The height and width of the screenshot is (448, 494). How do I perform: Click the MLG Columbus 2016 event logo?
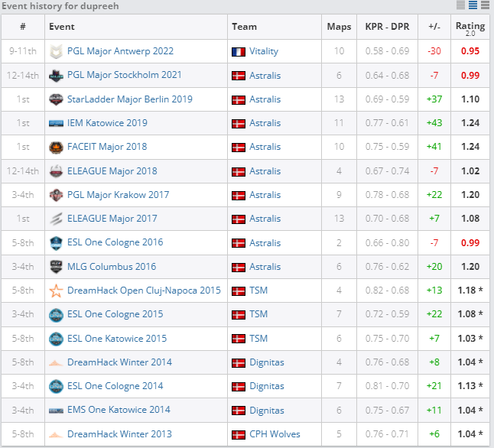[56, 267]
